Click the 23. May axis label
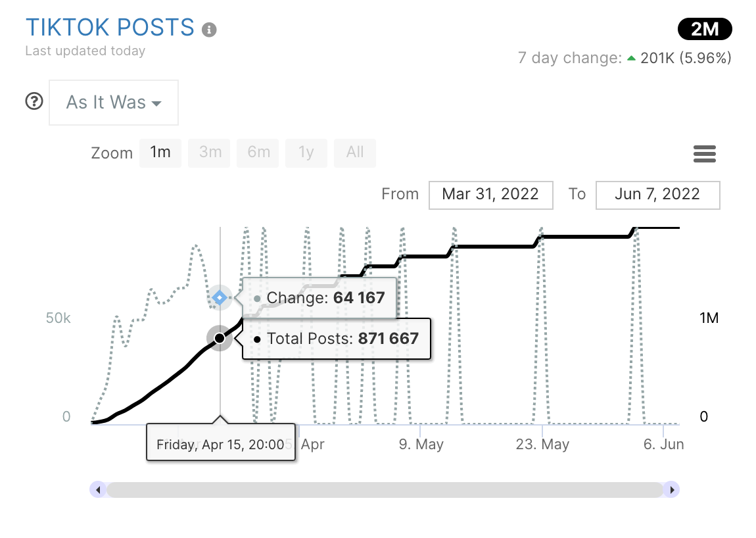Screen dimensions: 756x538 coord(542,445)
